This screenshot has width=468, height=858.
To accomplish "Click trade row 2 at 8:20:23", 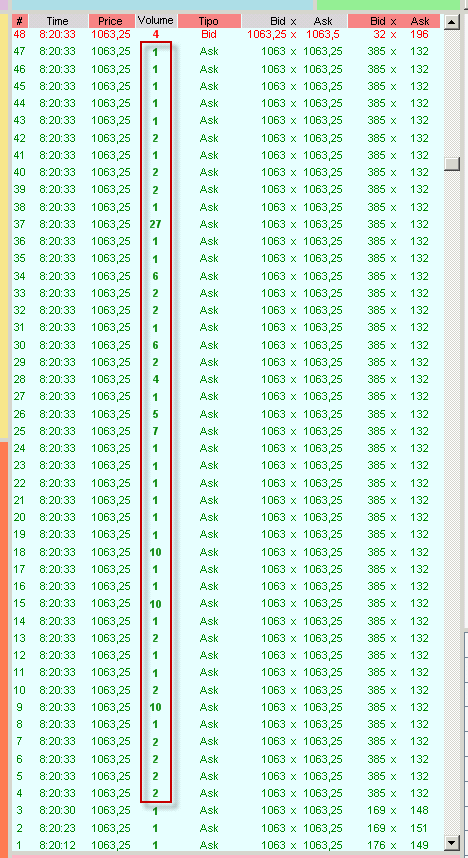I will point(227,828).
